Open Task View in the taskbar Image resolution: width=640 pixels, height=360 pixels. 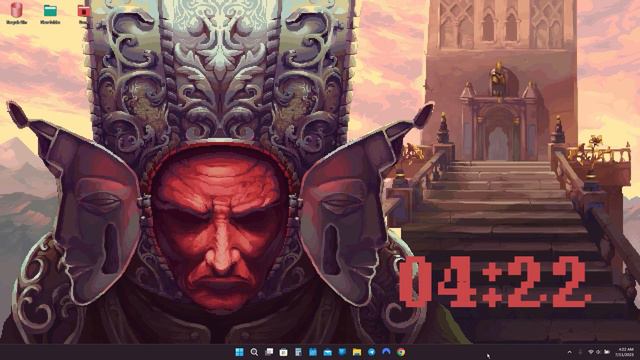(269, 352)
